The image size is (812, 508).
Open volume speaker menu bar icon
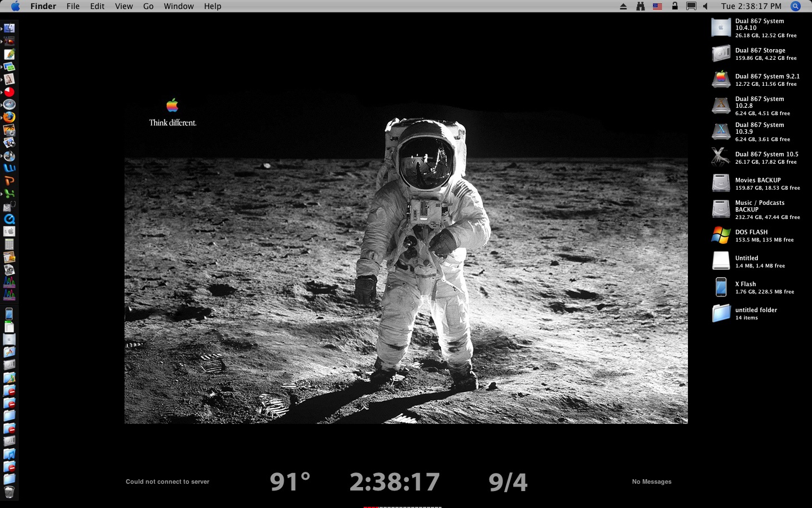pyautogui.click(x=705, y=6)
